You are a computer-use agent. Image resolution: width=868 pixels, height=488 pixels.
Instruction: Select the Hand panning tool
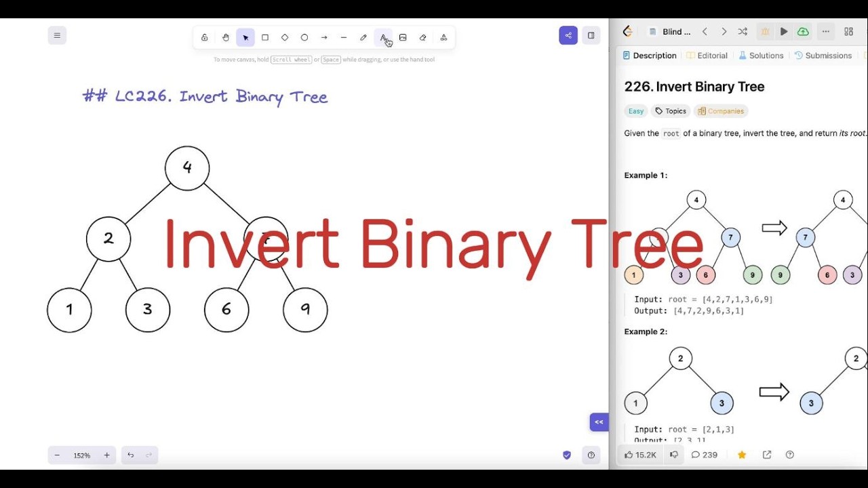pyautogui.click(x=226, y=37)
